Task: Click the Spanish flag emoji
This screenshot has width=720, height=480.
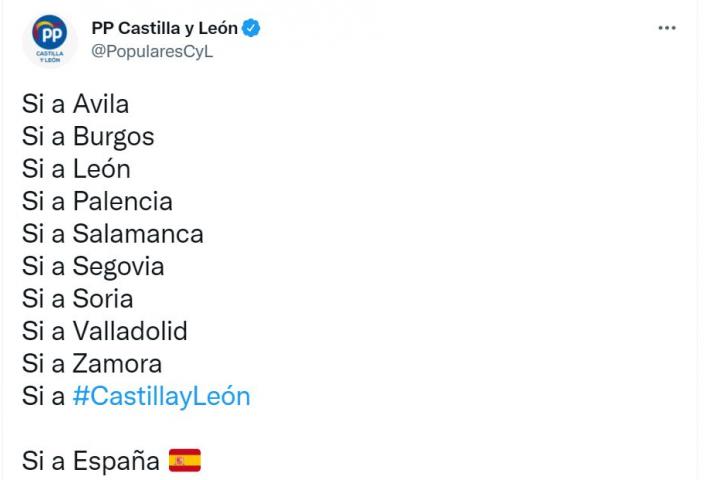Action: pos(185,461)
